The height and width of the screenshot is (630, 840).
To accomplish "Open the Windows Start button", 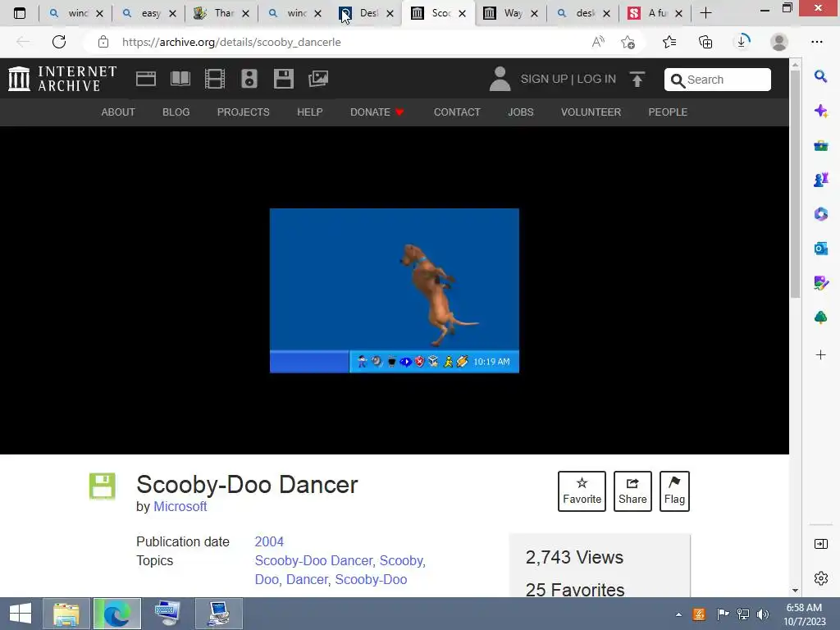I will pos(21,614).
